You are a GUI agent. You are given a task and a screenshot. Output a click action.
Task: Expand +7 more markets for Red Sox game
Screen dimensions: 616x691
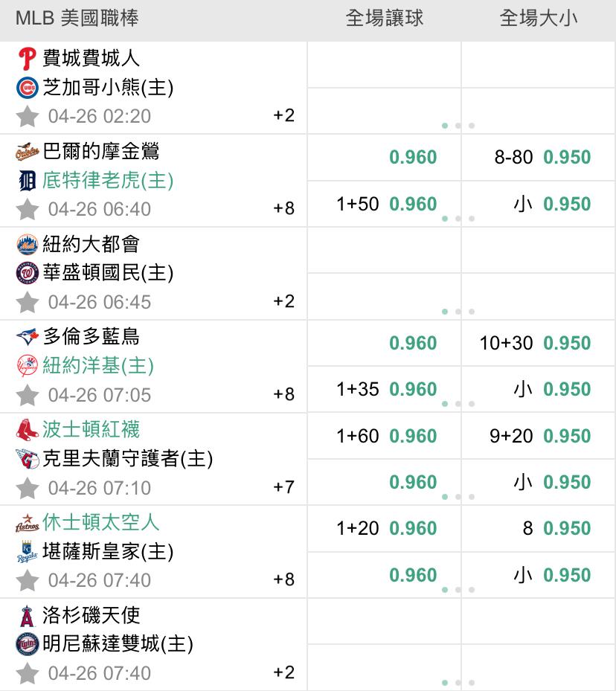click(x=284, y=488)
